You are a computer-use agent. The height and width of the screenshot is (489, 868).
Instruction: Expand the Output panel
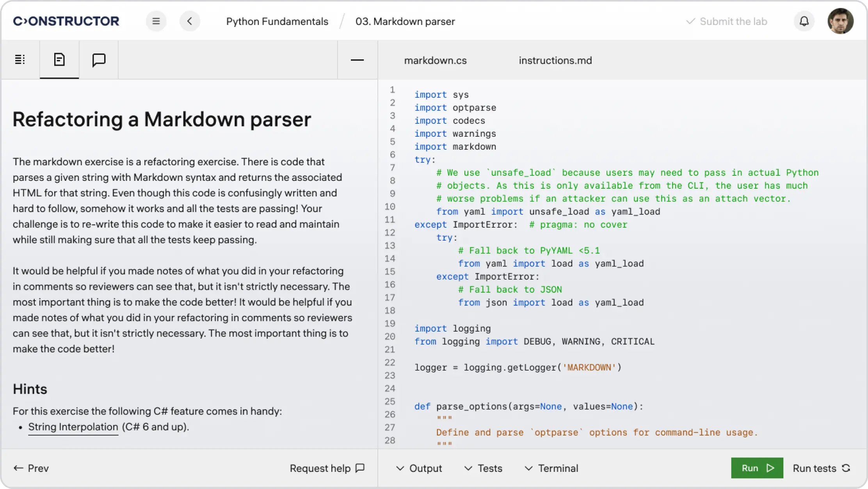pos(419,468)
